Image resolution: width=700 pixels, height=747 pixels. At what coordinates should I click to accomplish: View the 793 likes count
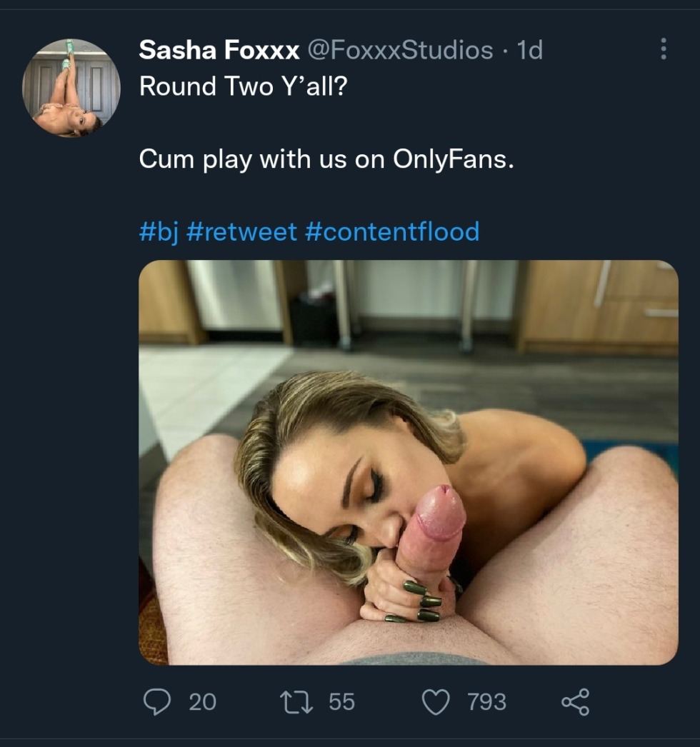click(x=486, y=701)
